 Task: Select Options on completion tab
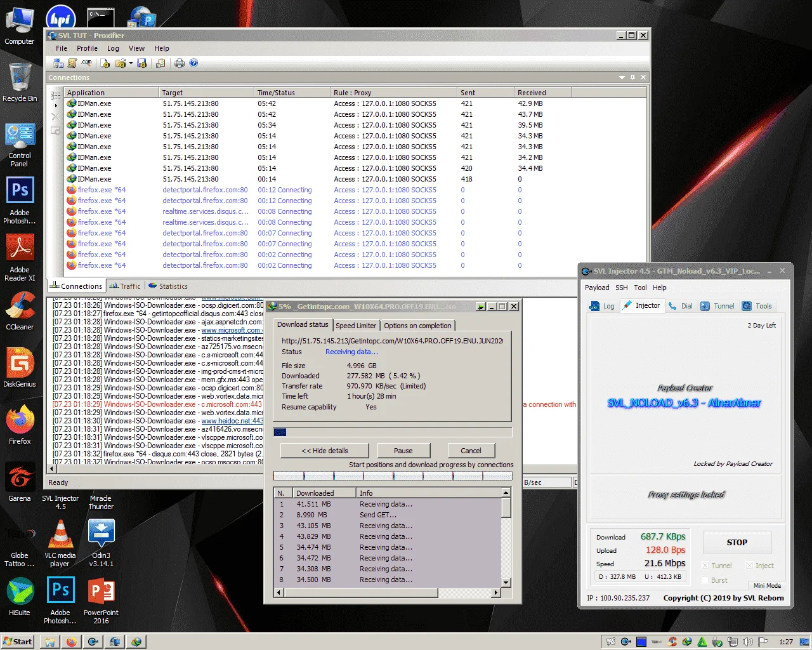point(417,326)
